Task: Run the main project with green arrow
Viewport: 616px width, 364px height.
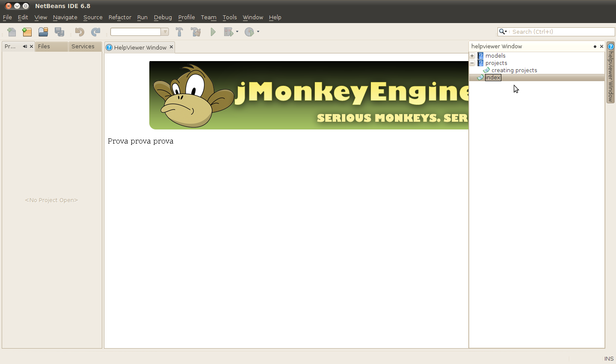Action: (213, 32)
